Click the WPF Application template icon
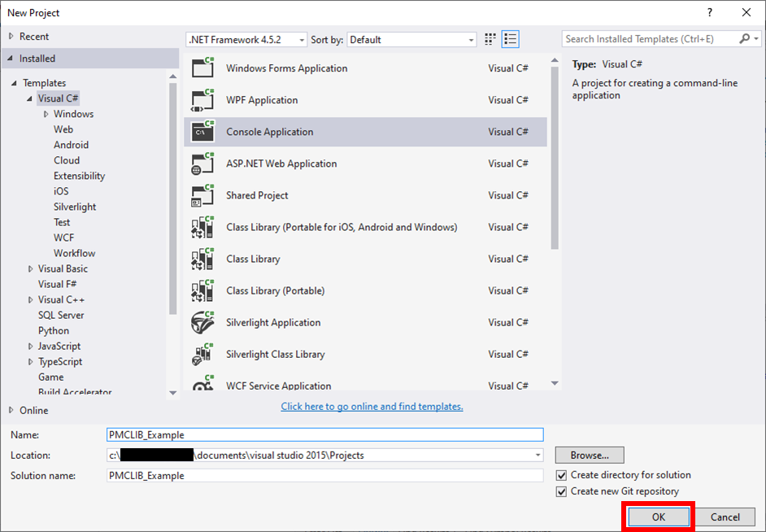Screen dimensions: 766x532 click(x=203, y=99)
